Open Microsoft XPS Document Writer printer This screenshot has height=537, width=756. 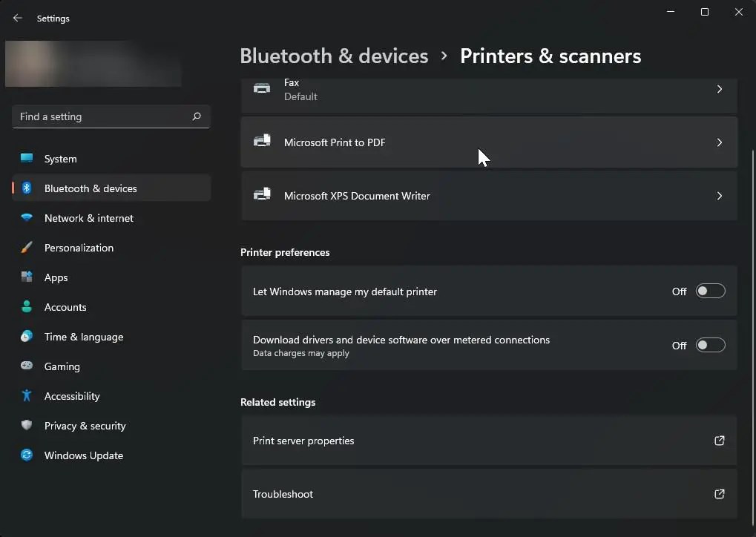[489, 196]
